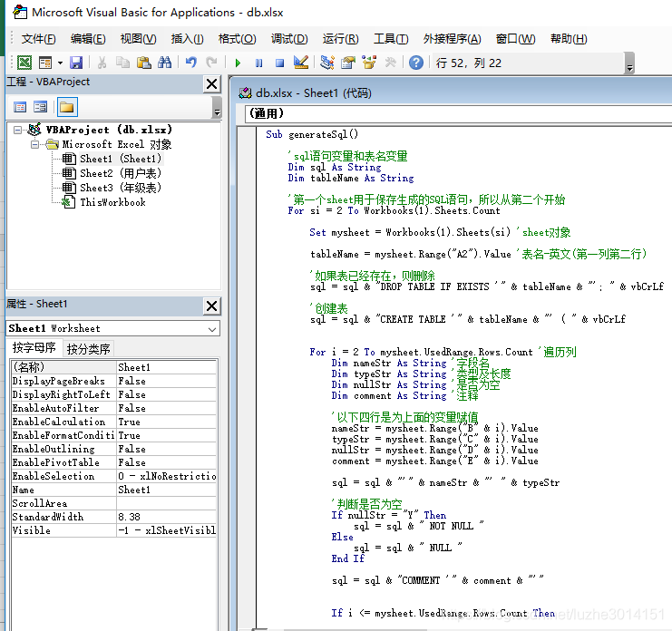Open Find with the binoculars icon
This screenshot has width=672, height=631.
coord(164,63)
